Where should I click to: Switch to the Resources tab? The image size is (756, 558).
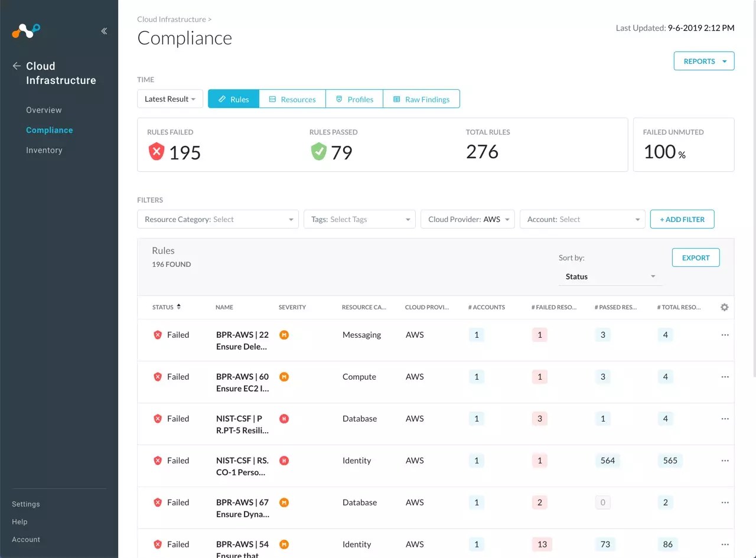292,99
